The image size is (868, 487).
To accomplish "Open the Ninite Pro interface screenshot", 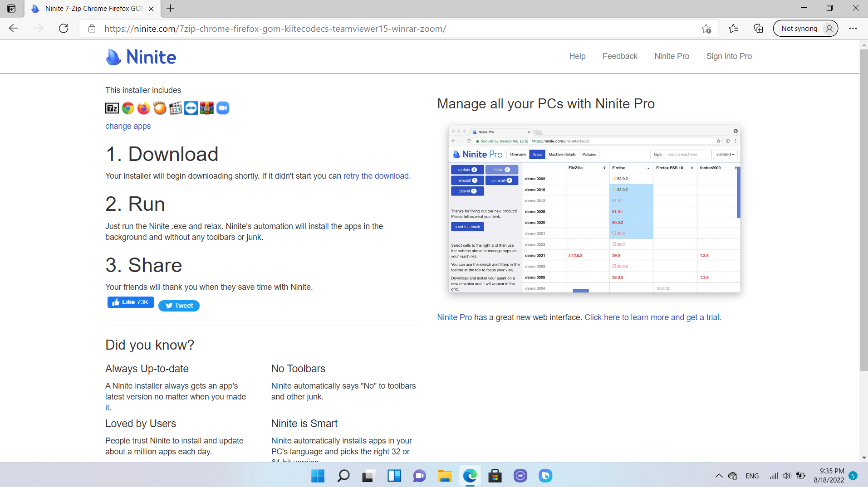I will pyautogui.click(x=594, y=209).
